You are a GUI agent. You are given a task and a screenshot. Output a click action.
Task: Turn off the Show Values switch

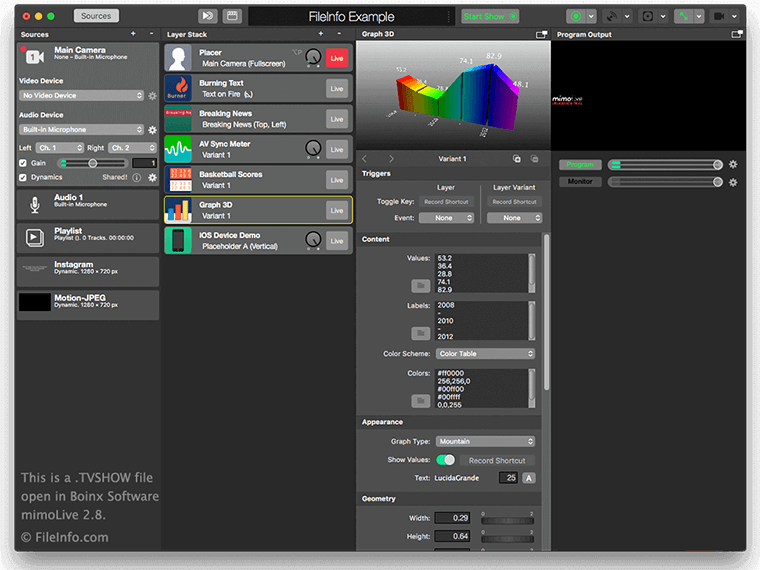click(445, 460)
